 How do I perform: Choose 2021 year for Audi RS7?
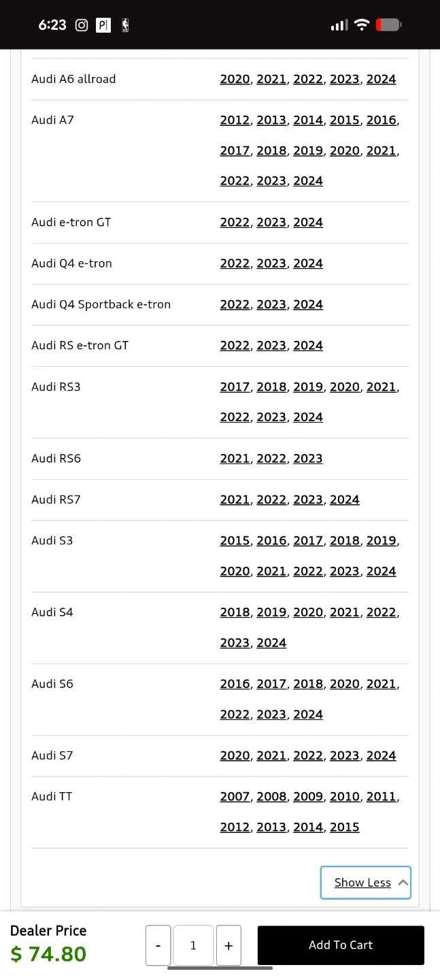(235, 500)
